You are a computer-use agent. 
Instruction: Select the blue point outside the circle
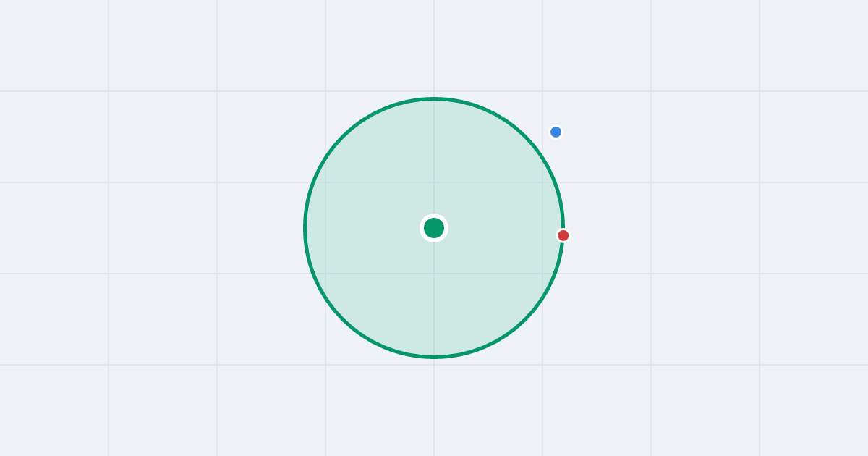point(556,132)
